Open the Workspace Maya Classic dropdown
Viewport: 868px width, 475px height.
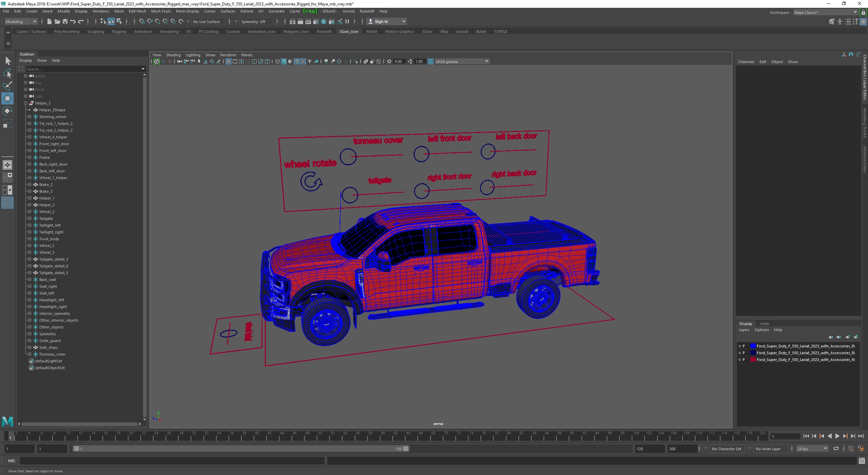point(826,13)
